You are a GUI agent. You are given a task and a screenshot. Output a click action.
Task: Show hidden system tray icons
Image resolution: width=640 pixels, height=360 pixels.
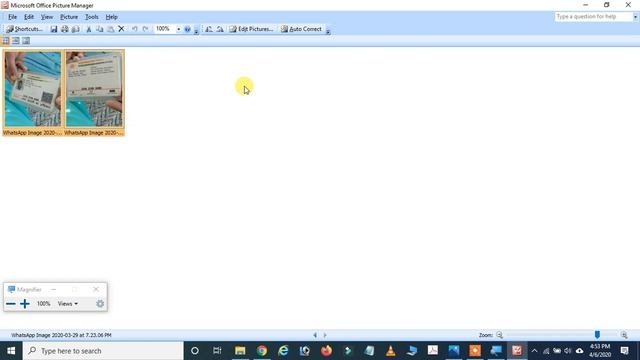pyautogui.click(x=534, y=351)
